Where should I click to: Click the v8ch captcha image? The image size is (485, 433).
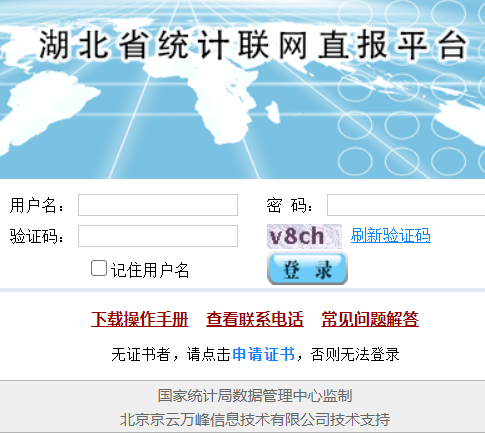(x=304, y=236)
